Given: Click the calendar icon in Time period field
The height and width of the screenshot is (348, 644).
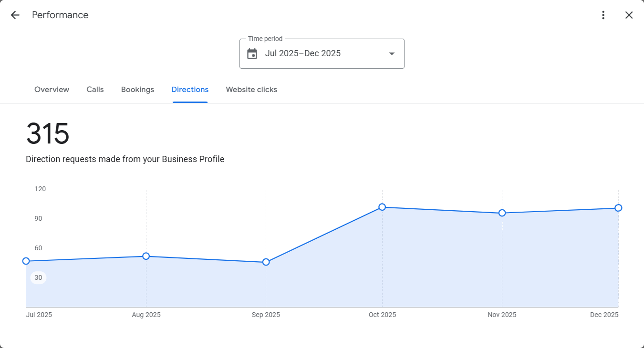Looking at the screenshot, I should pos(252,53).
